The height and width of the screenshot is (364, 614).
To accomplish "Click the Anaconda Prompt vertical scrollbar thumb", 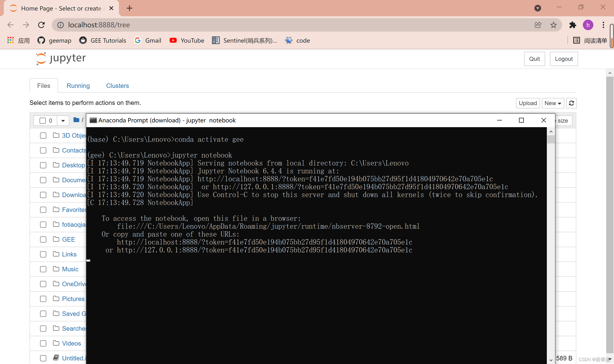I will pyautogui.click(x=551, y=139).
